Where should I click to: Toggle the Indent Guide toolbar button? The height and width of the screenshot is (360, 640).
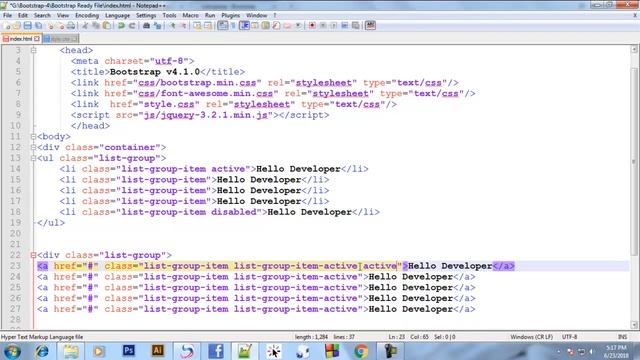244,26
